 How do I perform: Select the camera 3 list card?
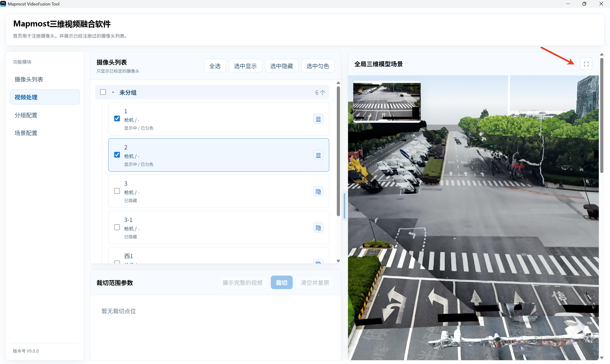[219, 191]
